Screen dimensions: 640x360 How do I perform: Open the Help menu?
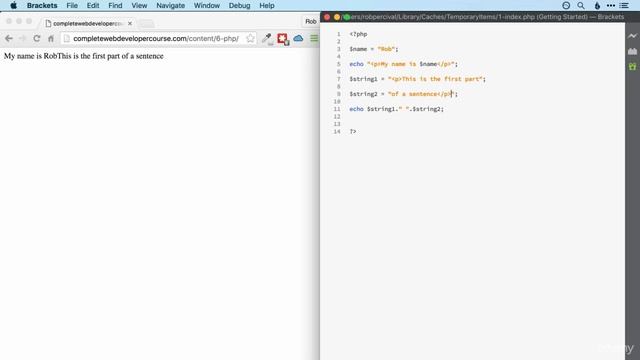tap(267, 6)
